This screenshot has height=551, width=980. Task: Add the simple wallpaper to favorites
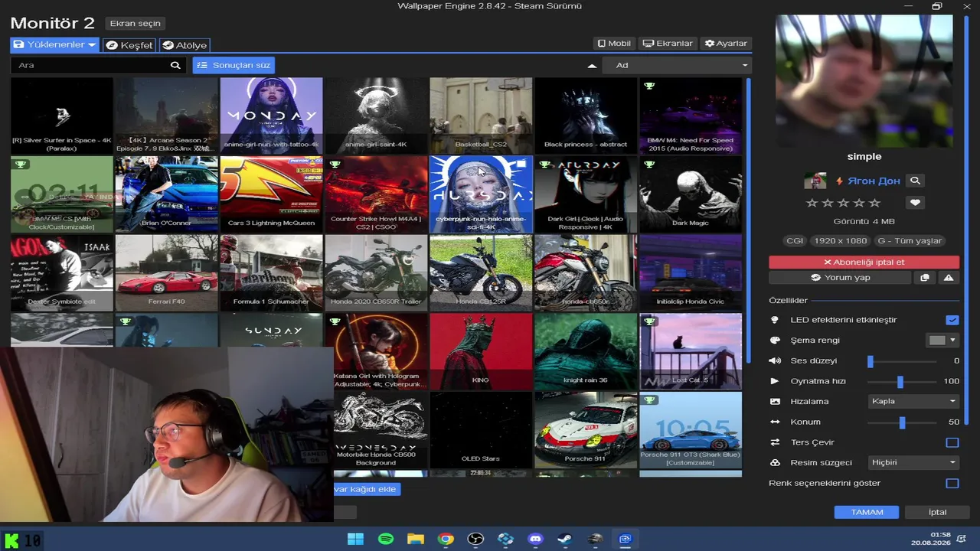[915, 203]
